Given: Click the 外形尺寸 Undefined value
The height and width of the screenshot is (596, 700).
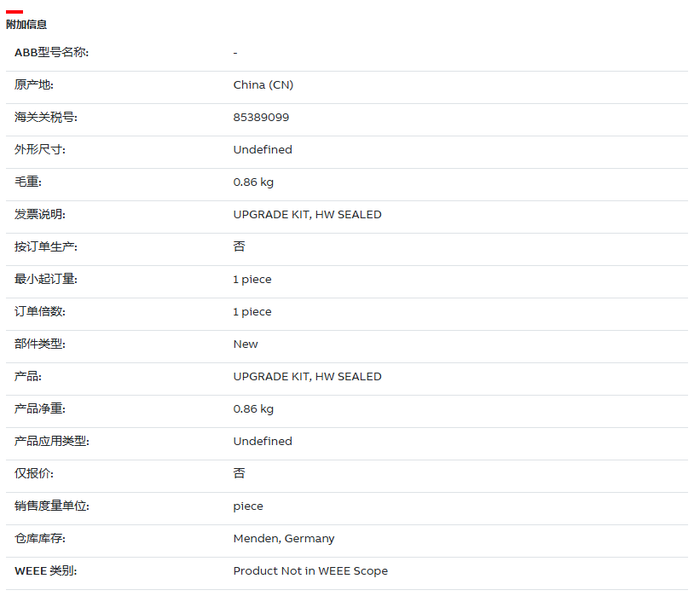Looking at the screenshot, I should pyautogui.click(x=263, y=149).
